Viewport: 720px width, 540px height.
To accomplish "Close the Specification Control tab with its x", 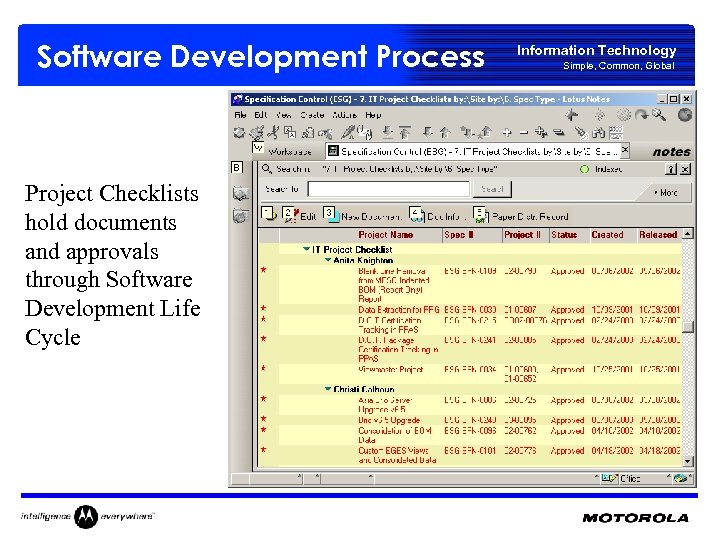I will coord(624,150).
